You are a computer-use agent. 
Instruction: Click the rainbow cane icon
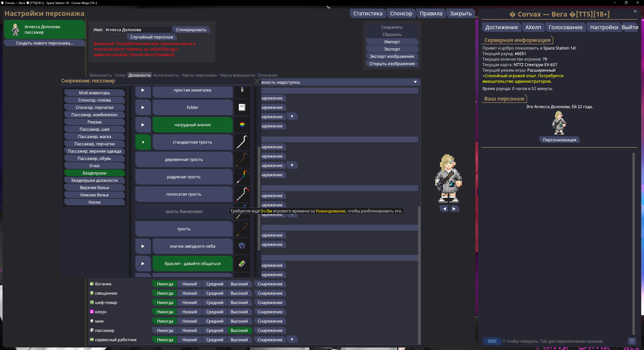tap(242, 177)
